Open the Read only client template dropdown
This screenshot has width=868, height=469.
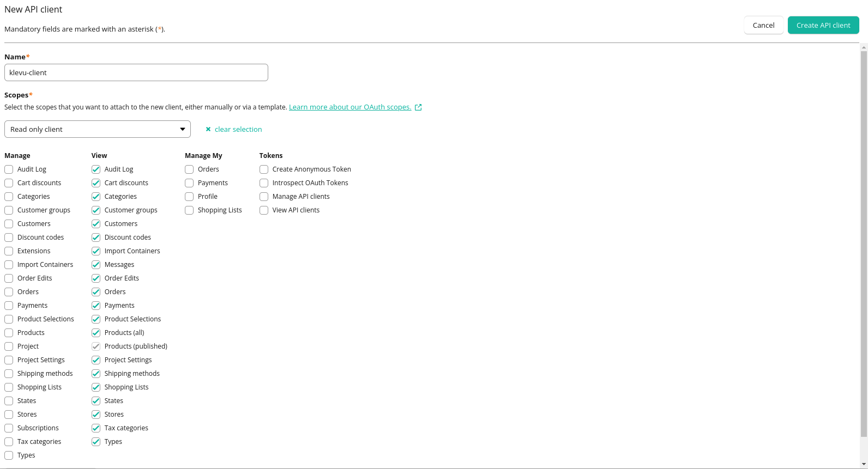[x=97, y=129]
